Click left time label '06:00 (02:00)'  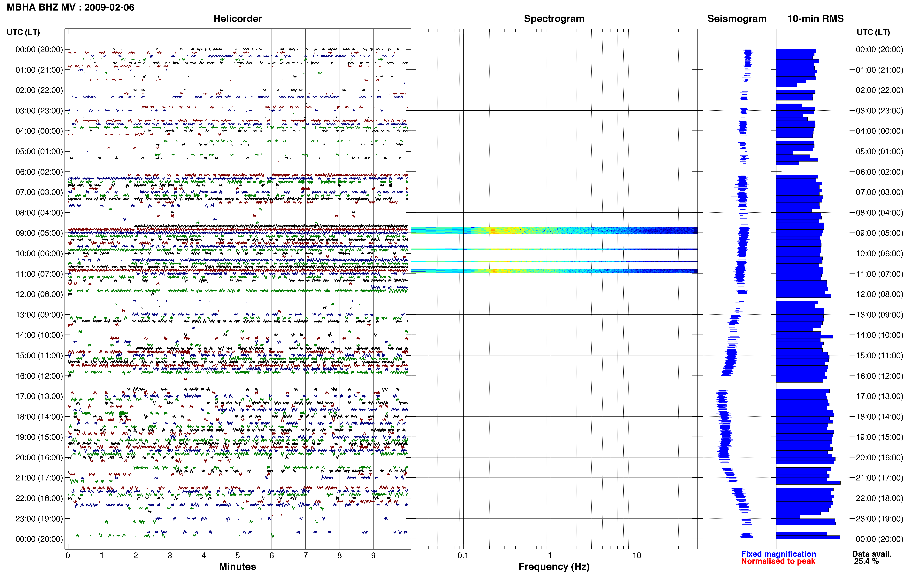click(39, 172)
